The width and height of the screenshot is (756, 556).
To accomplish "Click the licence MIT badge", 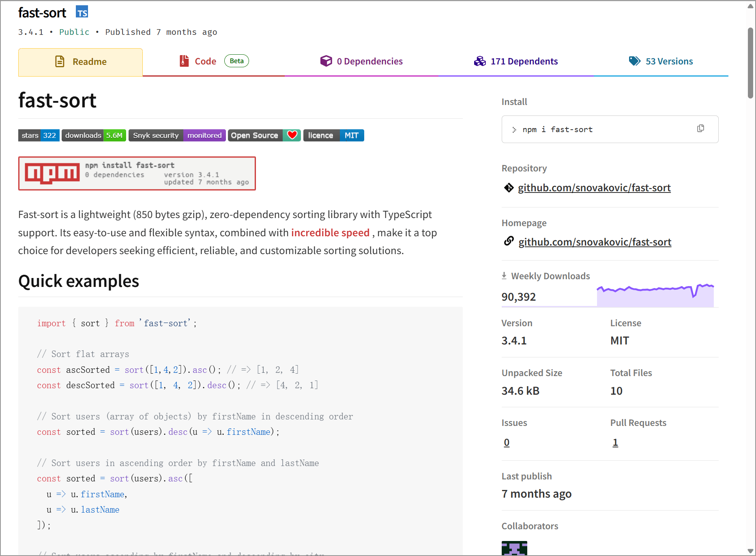I will (334, 135).
